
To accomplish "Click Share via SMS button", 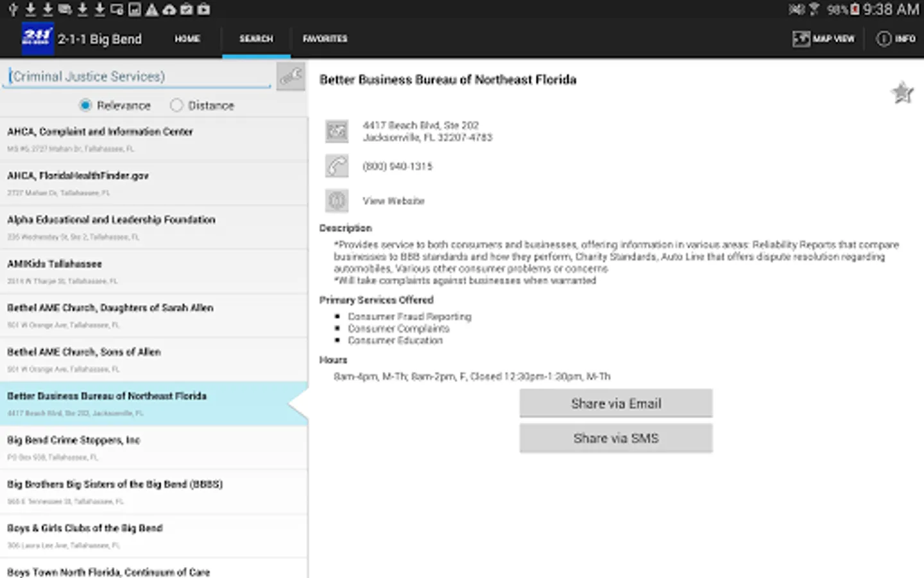I will (x=616, y=438).
